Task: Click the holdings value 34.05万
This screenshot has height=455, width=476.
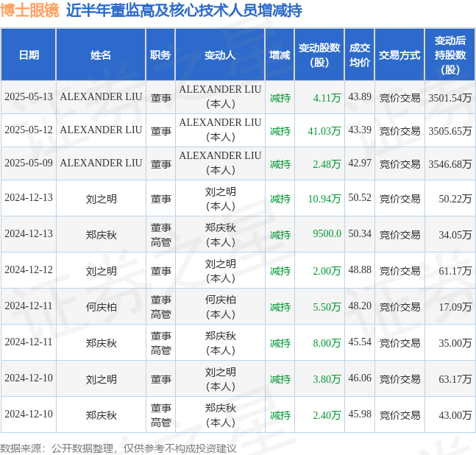Action: (455, 235)
